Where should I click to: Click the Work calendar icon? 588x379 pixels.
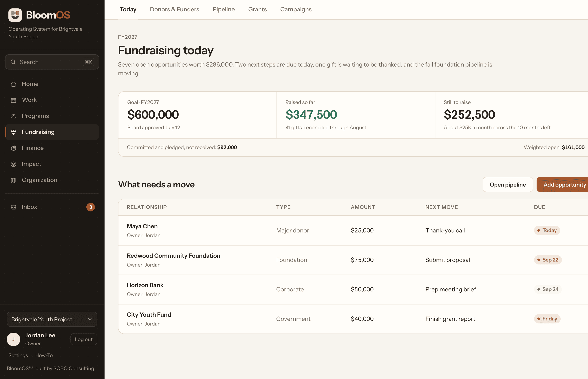click(13, 100)
